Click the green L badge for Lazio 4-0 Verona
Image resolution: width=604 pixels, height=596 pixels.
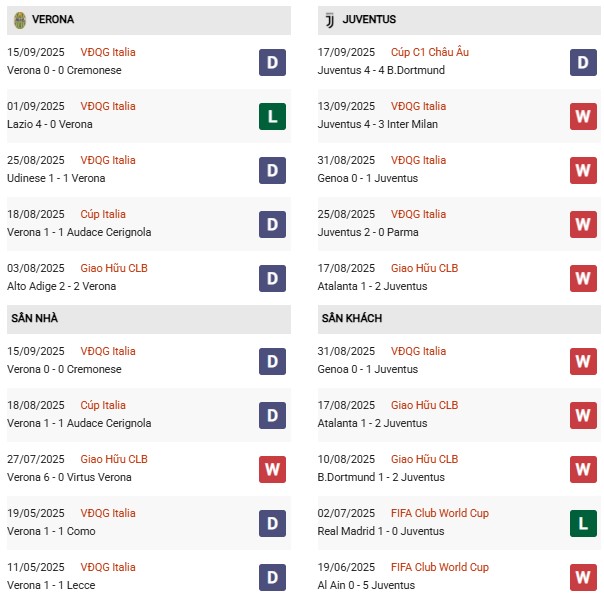tap(272, 116)
